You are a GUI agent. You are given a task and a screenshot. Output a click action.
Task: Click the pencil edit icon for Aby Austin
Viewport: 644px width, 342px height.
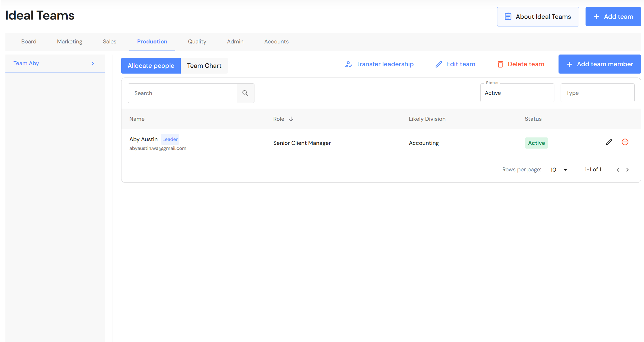point(609,142)
